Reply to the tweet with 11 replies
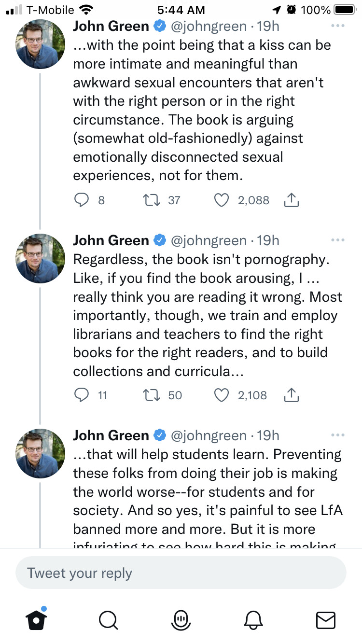 81,395
